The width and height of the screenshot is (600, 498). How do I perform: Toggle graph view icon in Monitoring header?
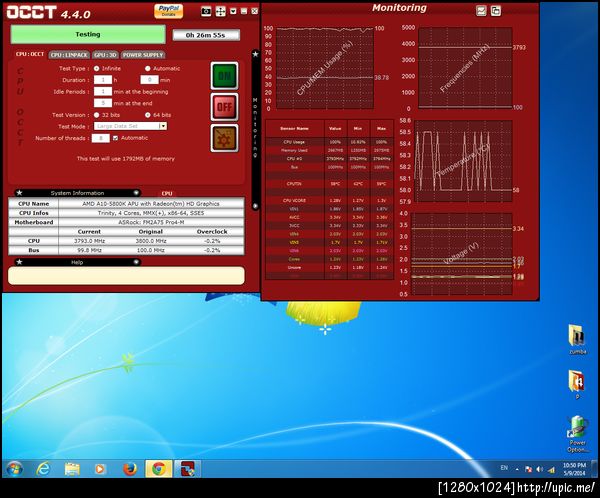coord(481,11)
